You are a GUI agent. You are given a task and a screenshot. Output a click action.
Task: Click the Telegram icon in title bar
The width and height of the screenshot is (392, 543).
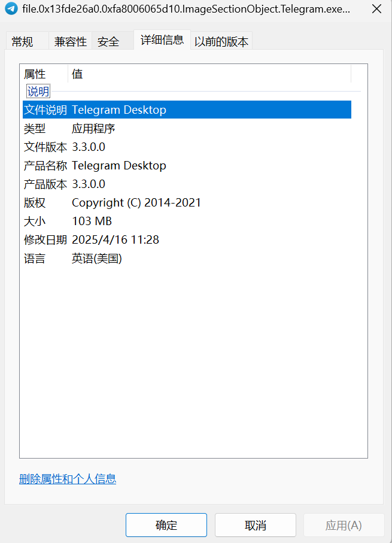tap(11, 8)
